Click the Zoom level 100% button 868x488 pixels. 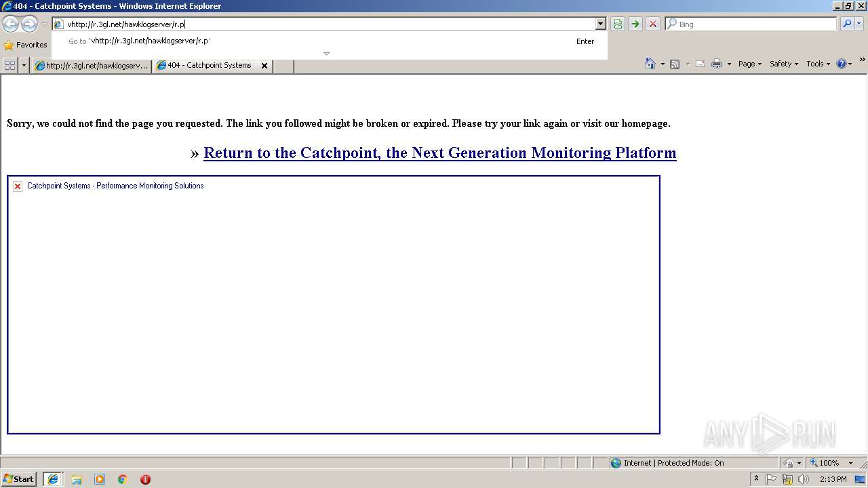[824, 463]
